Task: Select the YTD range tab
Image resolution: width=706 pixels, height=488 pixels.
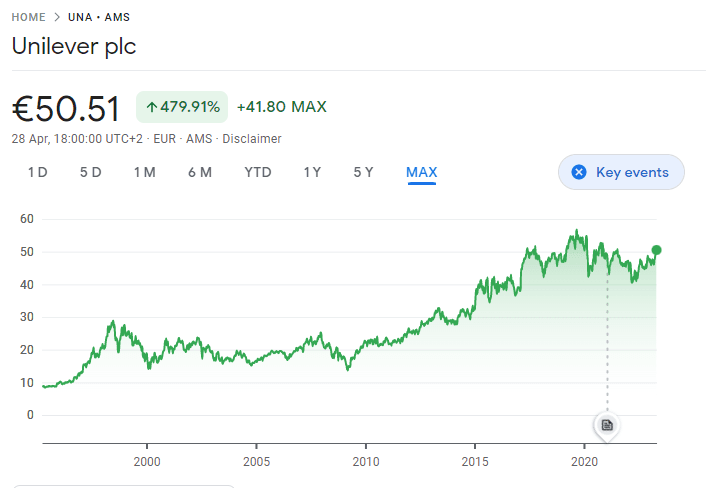Action: (x=258, y=172)
